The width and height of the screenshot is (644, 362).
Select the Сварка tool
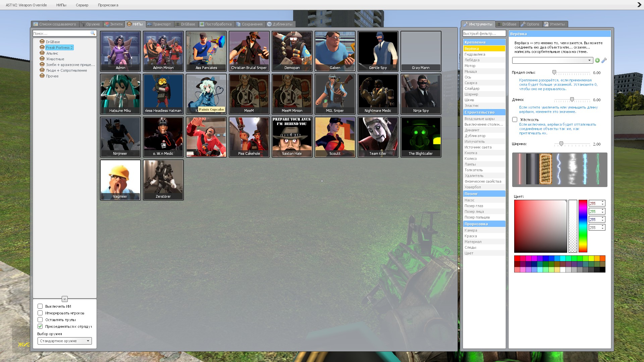pyautogui.click(x=471, y=83)
